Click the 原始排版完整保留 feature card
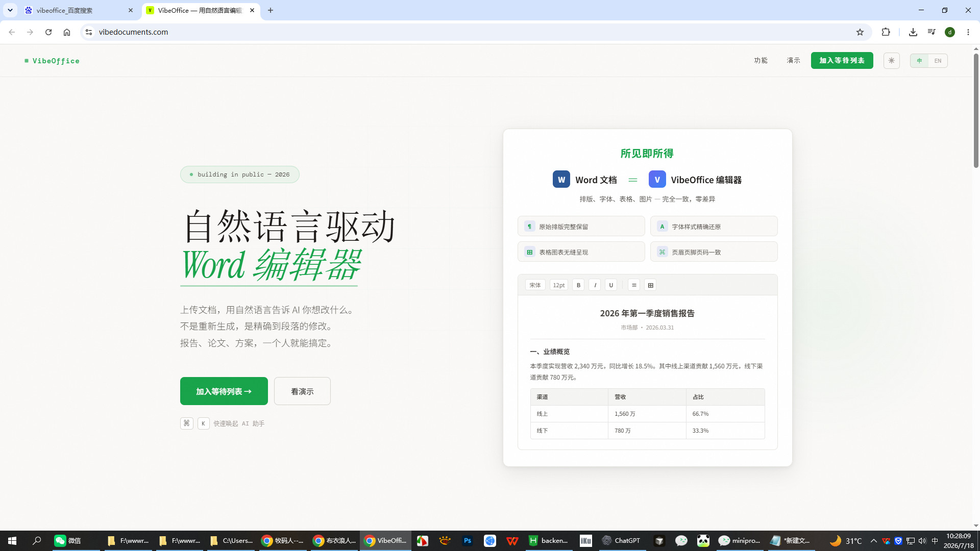The image size is (980, 551). coord(581,227)
